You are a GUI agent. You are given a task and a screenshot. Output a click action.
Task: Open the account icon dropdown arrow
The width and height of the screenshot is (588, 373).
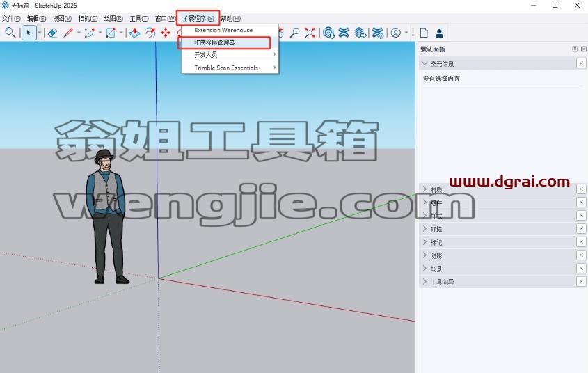click(x=406, y=33)
